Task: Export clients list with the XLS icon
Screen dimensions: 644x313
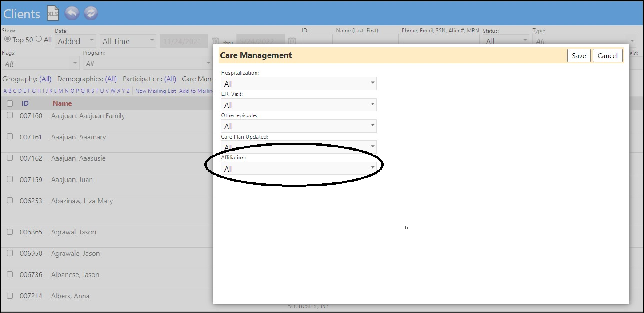Action: click(x=53, y=13)
